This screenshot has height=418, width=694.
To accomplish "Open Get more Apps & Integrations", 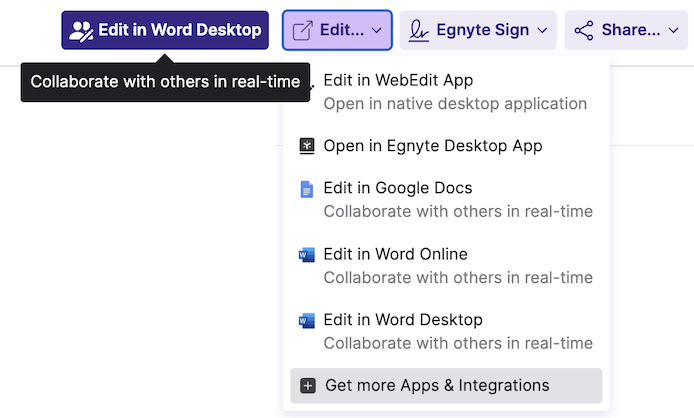I will click(446, 386).
